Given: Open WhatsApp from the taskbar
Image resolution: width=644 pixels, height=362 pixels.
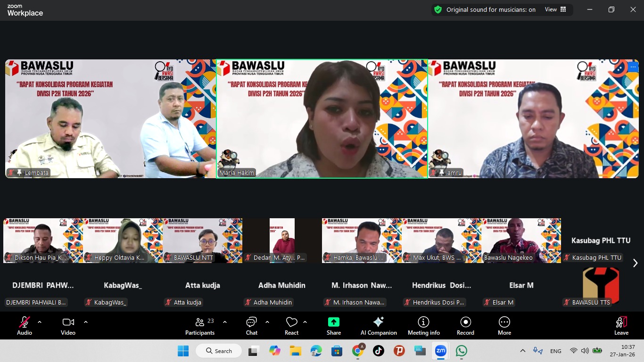Looking at the screenshot, I should pyautogui.click(x=462, y=351).
